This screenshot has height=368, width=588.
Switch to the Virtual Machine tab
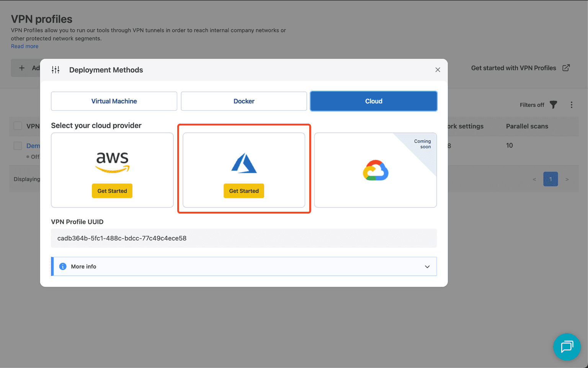point(114,101)
